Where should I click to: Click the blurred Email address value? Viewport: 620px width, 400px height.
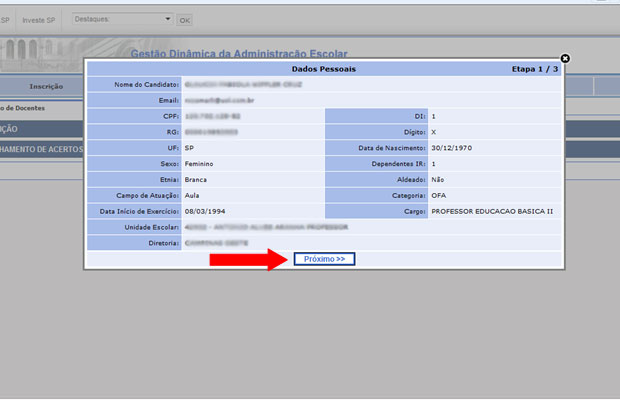(x=217, y=100)
